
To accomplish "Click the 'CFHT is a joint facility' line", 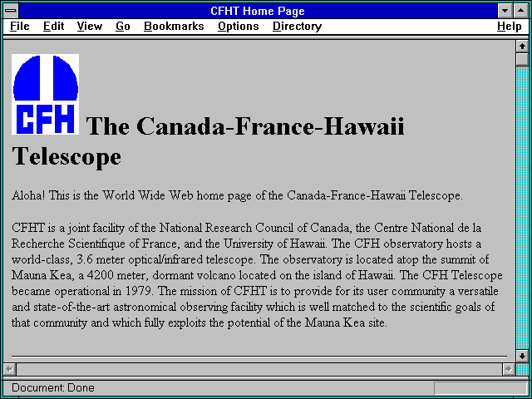I will coord(246,228).
